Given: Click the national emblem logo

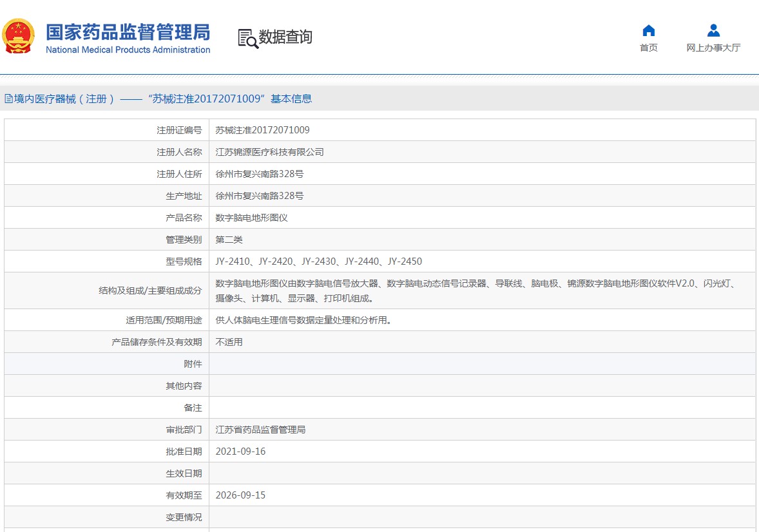Looking at the screenshot, I should coord(19,37).
